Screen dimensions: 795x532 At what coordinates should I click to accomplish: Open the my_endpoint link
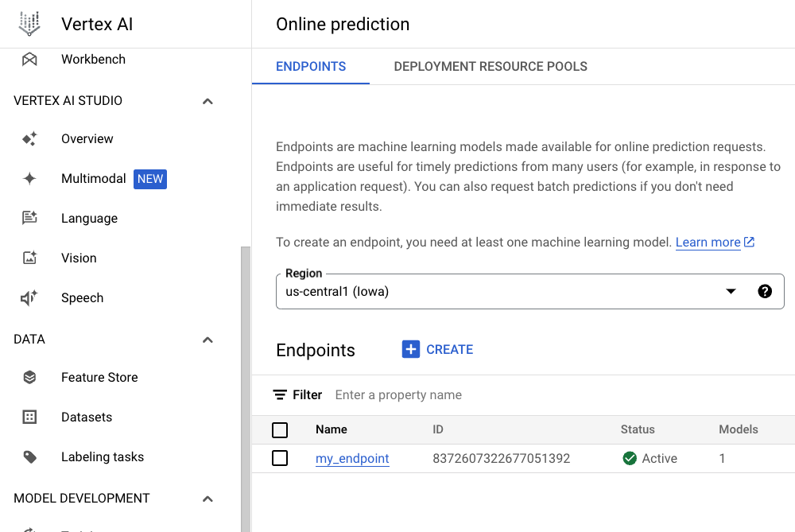point(352,459)
